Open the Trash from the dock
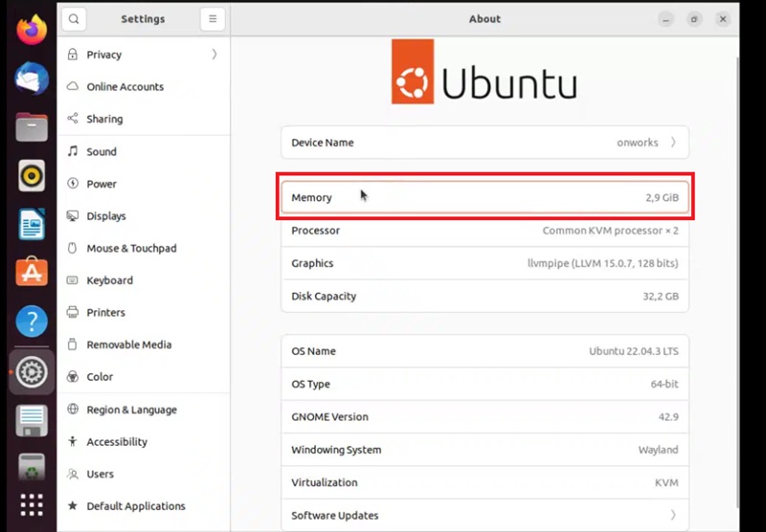The width and height of the screenshot is (766, 532). 32,467
